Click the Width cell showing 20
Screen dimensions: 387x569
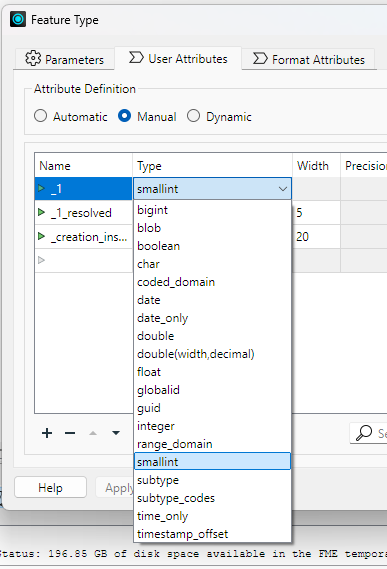[x=316, y=237]
